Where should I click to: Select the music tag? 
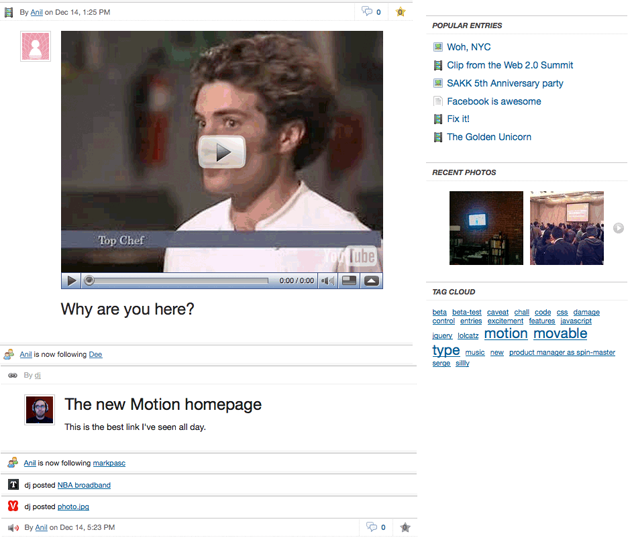[x=475, y=352]
